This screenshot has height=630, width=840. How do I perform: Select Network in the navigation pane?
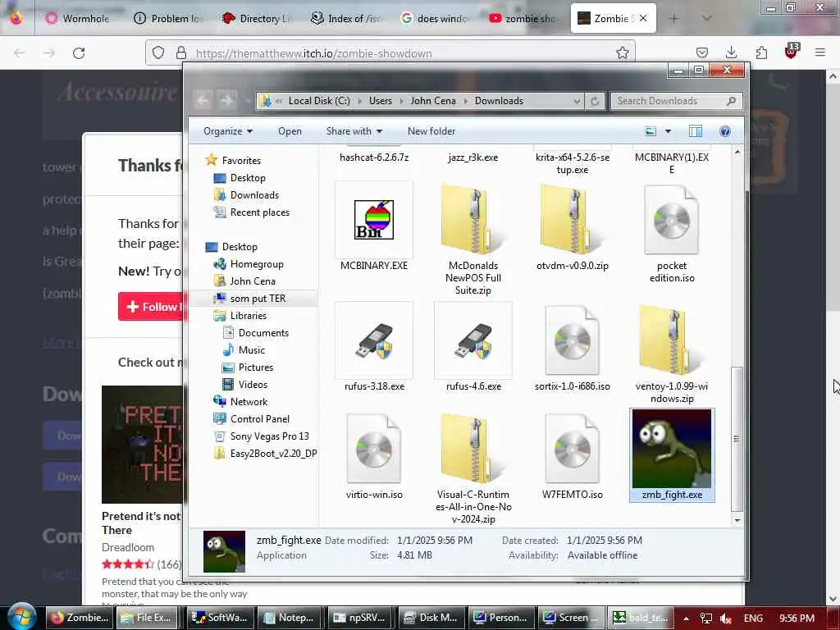pyautogui.click(x=249, y=402)
